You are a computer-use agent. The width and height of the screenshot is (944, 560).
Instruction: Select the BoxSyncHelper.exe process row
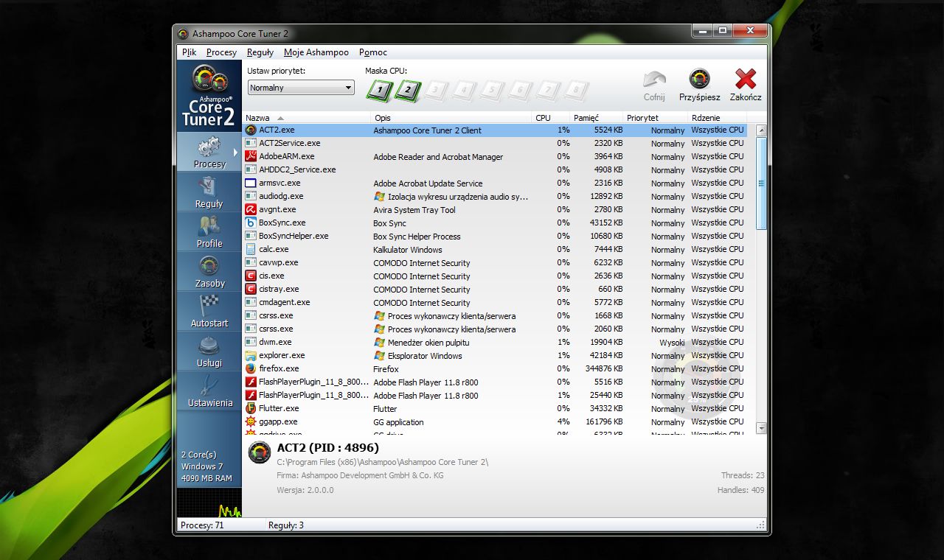click(495, 236)
